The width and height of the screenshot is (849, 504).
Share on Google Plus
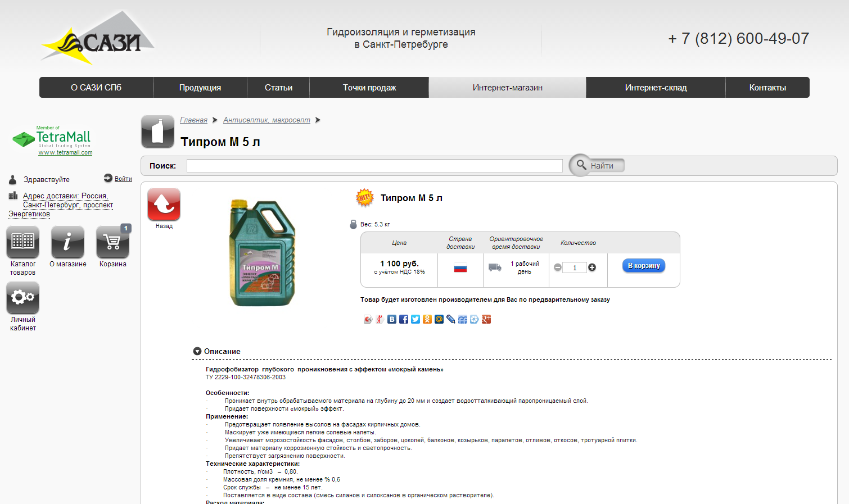coord(486,319)
